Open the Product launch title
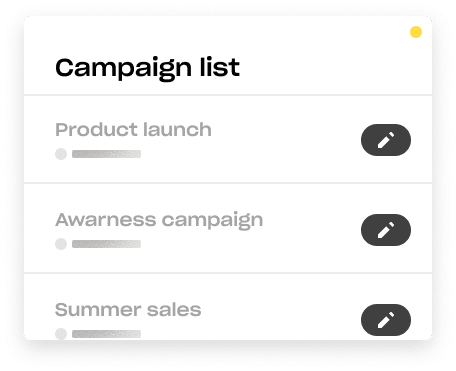Viewport: 456px width, 371px height. 133,129
